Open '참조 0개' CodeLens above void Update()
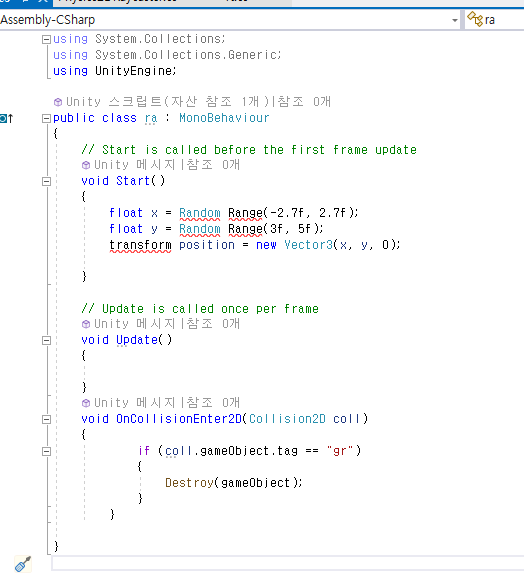The height and width of the screenshot is (585, 524). [213, 323]
